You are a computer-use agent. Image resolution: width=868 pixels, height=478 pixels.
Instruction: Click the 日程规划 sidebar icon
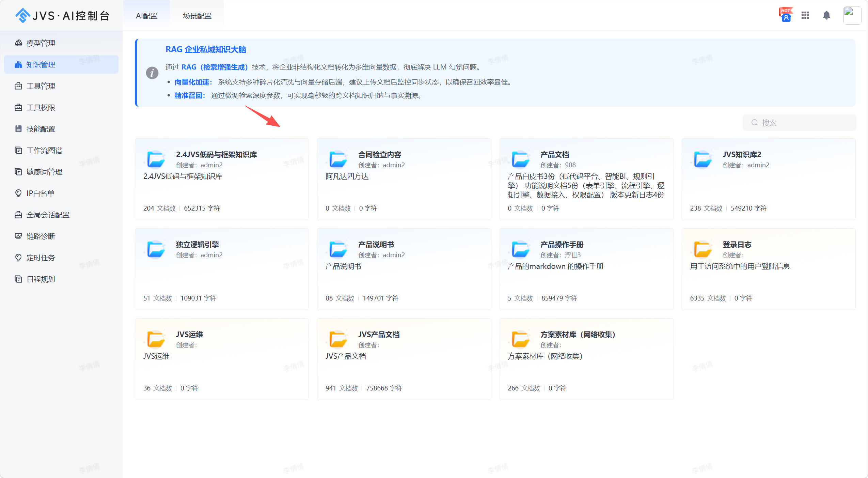click(x=18, y=279)
